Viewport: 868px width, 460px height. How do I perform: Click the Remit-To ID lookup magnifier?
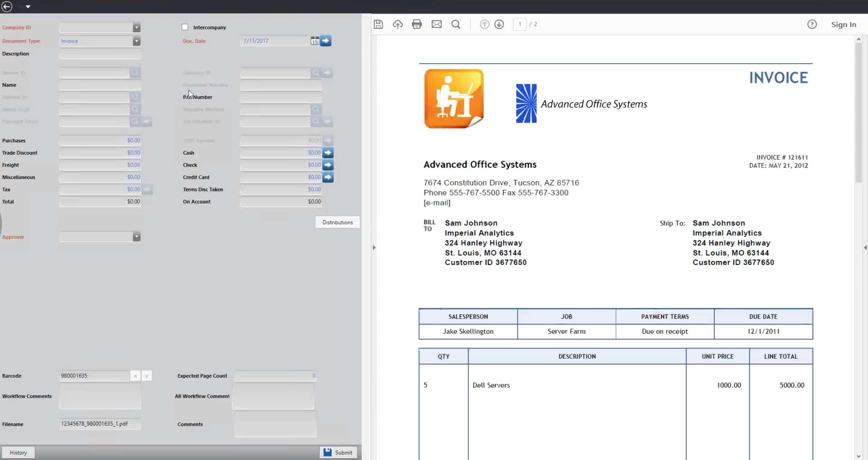pyautogui.click(x=135, y=109)
